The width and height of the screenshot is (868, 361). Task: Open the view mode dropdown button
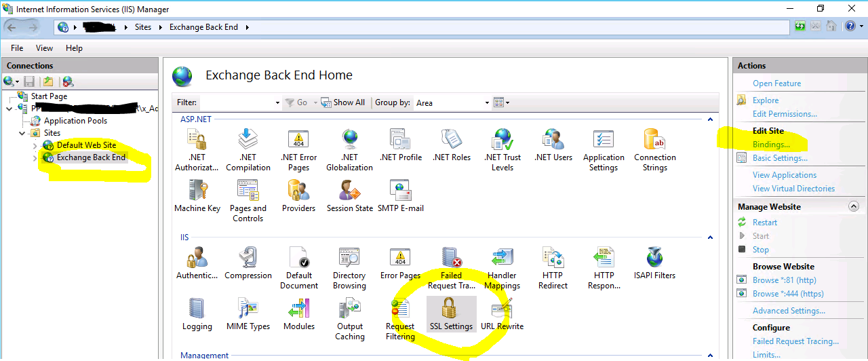[501, 102]
